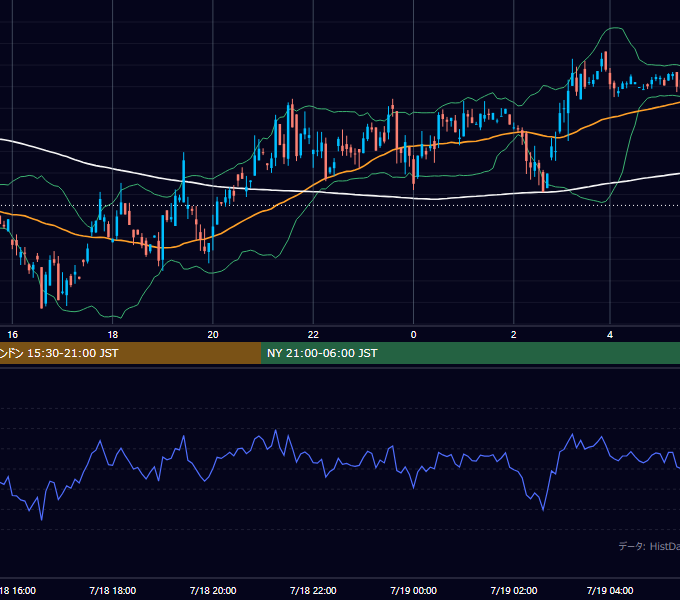
Task: Click the 20 hour axis label
Action: tap(213, 335)
